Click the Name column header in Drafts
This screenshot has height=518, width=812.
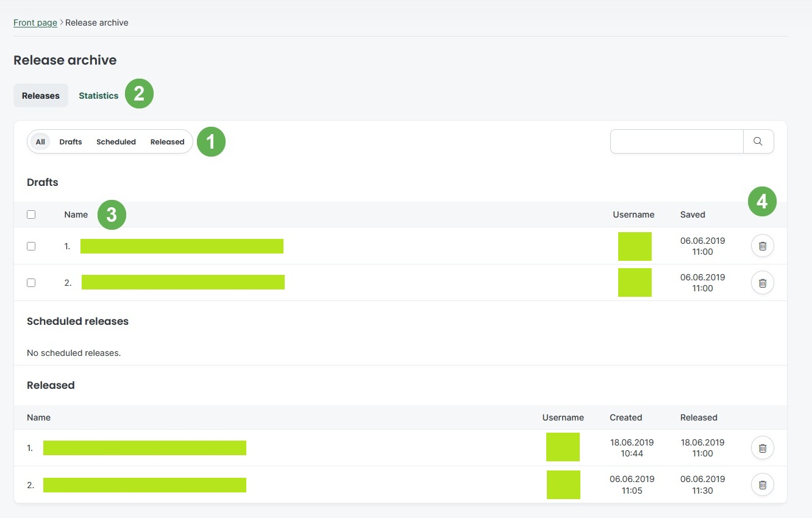pos(76,215)
